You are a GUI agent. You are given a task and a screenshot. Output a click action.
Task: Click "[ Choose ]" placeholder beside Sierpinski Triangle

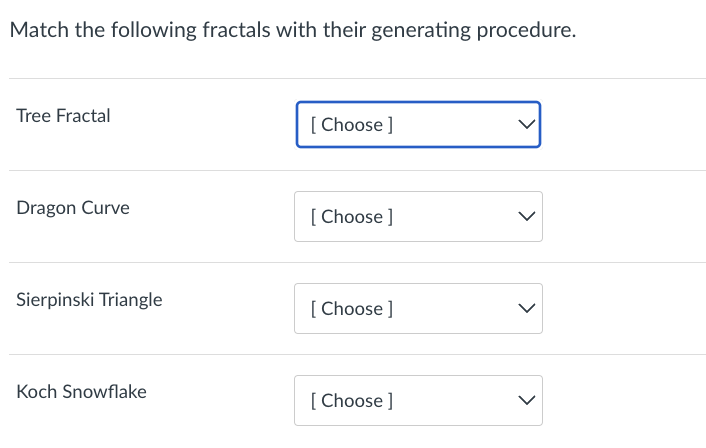(352, 309)
